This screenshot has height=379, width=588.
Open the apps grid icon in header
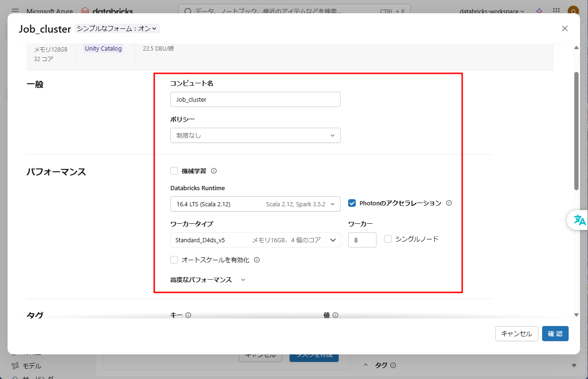click(556, 11)
